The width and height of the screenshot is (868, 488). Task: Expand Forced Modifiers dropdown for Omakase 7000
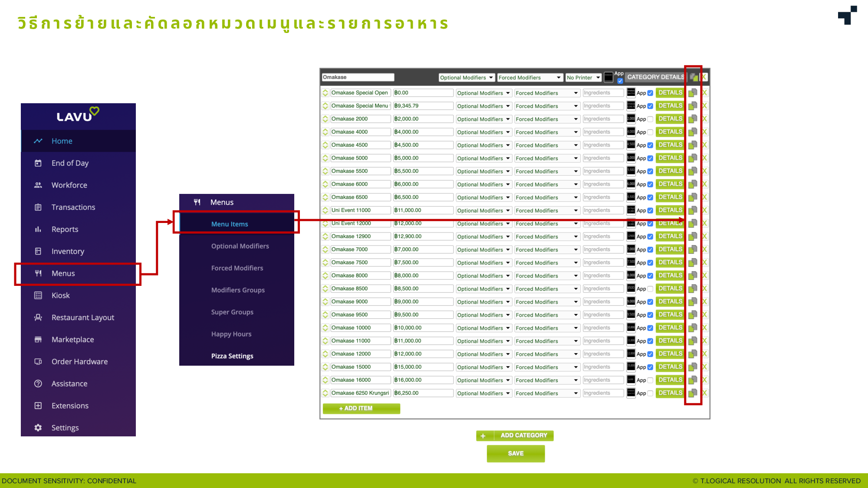click(x=546, y=250)
